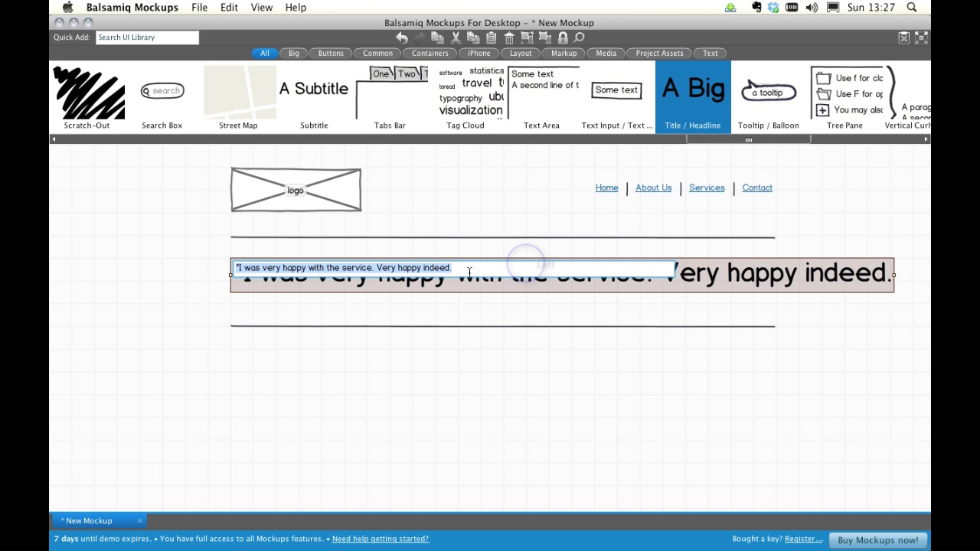The width and height of the screenshot is (980, 551).
Task: Click the Redo arrow in toolbar
Action: tap(420, 37)
